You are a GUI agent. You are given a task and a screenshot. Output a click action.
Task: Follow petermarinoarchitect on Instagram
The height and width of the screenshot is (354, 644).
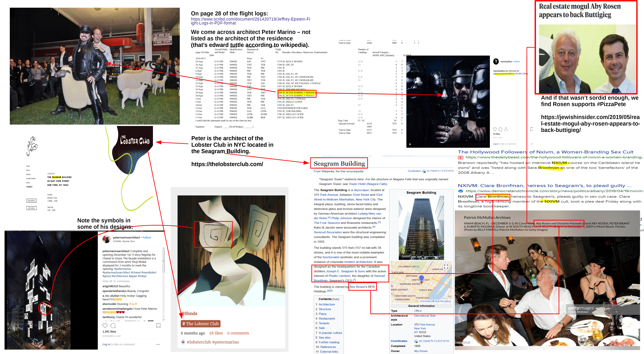[147, 238]
